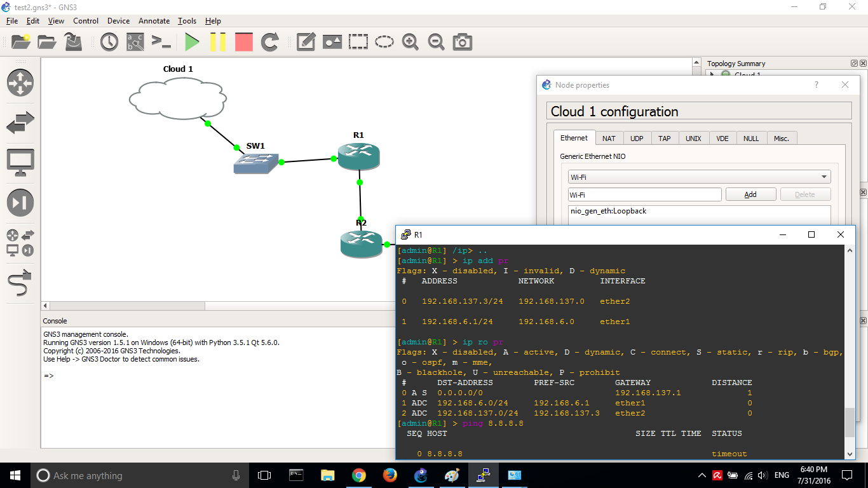Show hidden system tray icons chevron
868x488 pixels.
tap(702, 475)
